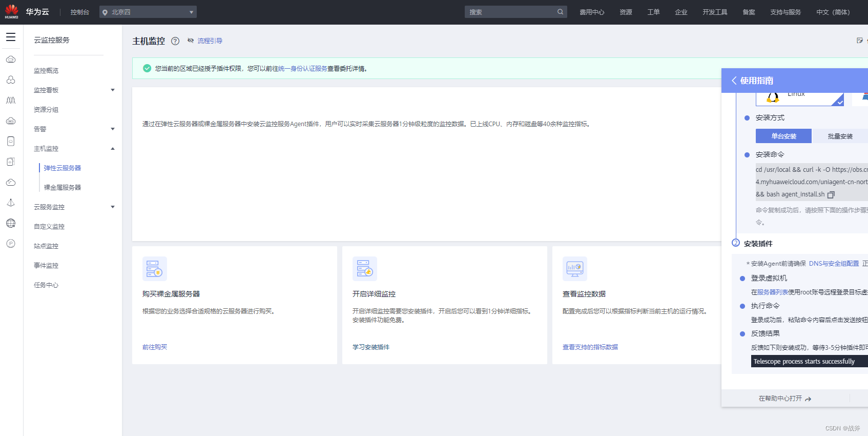Image resolution: width=868 pixels, height=436 pixels.
Task: Expand the 监控看板 menu arrow
Action: tap(113, 90)
